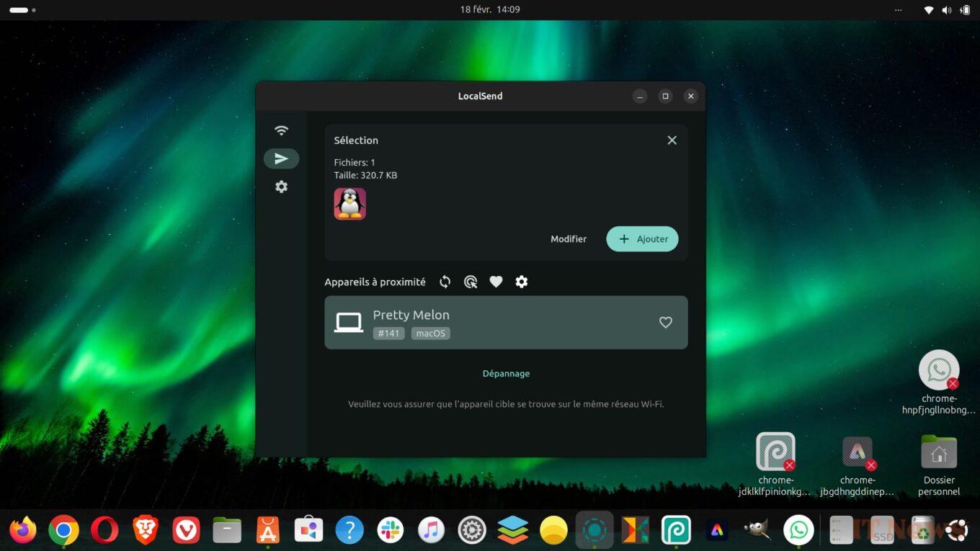Select the Pretty Melon device
The height and width of the screenshot is (551, 980).
tap(506, 323)
